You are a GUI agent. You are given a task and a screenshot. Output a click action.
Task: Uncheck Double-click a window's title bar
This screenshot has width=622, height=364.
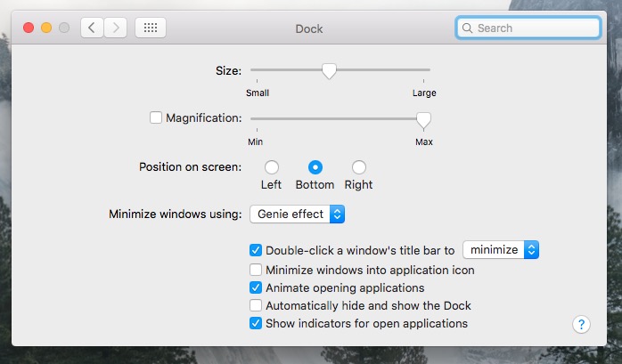[x=256, y=250]
